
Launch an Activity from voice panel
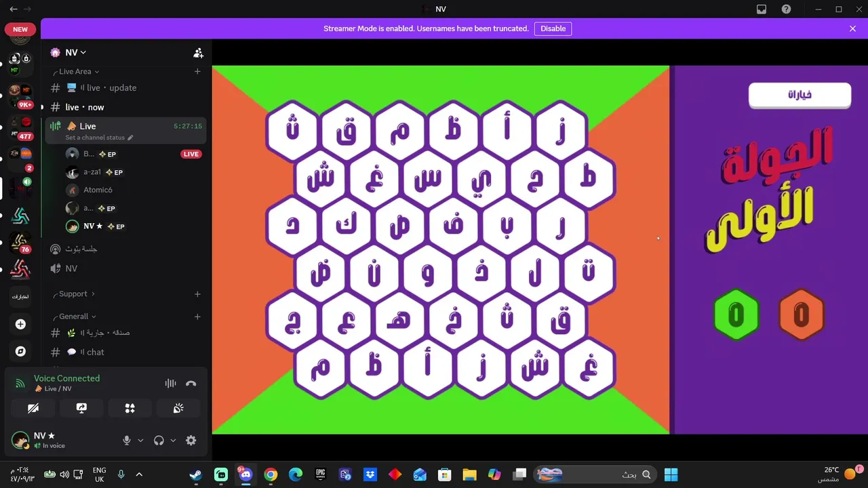[x=130, y=408]
